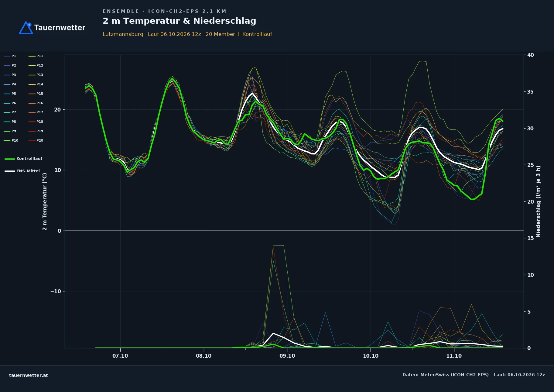Click the 08.10 date axis label
The image size is (554, 392).
(x=204, y=356)
